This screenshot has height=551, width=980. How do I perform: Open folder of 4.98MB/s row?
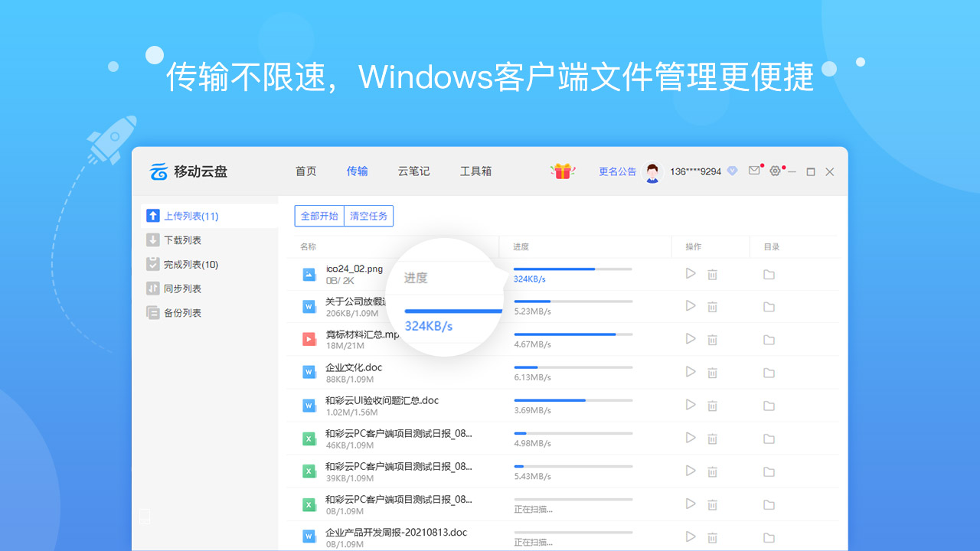[x=769, y=439]
